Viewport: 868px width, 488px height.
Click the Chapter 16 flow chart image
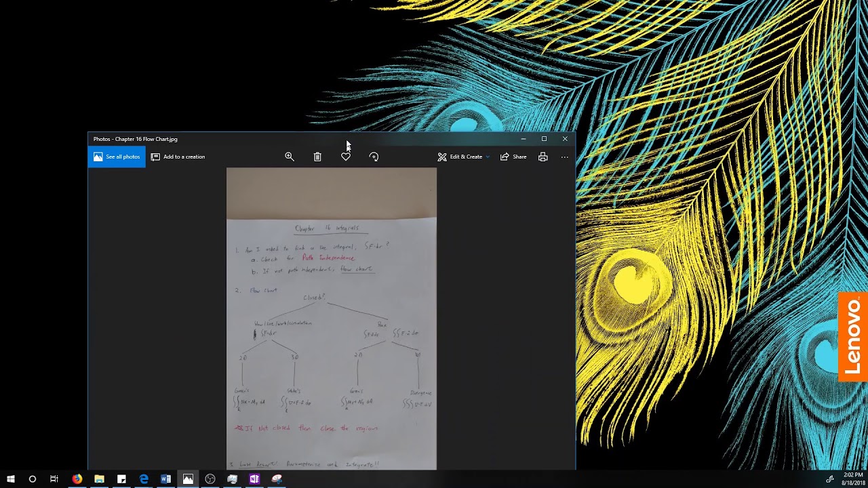tap(332, 319)
